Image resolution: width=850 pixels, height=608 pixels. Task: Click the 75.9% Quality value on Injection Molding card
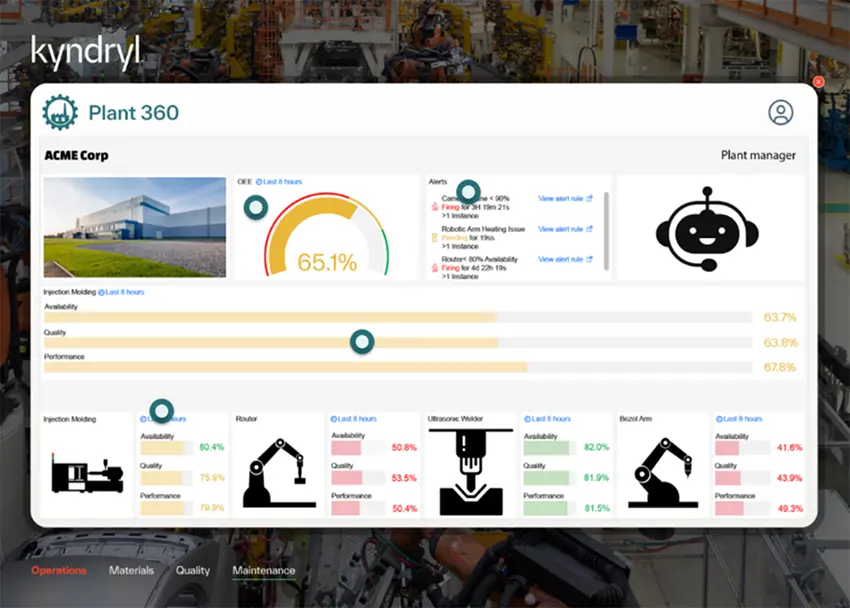tap(212, 477)
